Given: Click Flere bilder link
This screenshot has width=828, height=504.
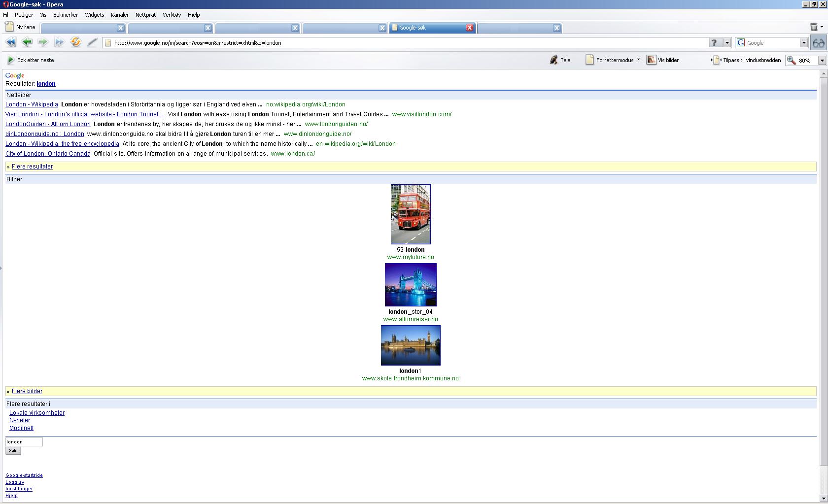Looking at the screenshot, I should click(x=27, y=391).
